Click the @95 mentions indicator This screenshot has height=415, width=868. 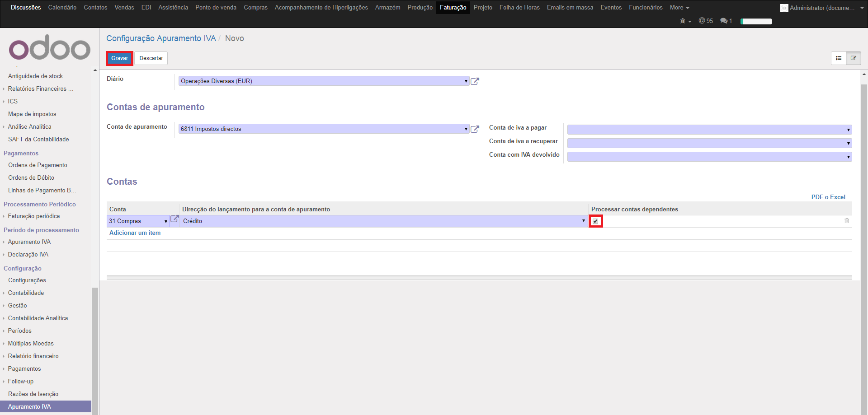pyautogui.click(x=705, y=21)
